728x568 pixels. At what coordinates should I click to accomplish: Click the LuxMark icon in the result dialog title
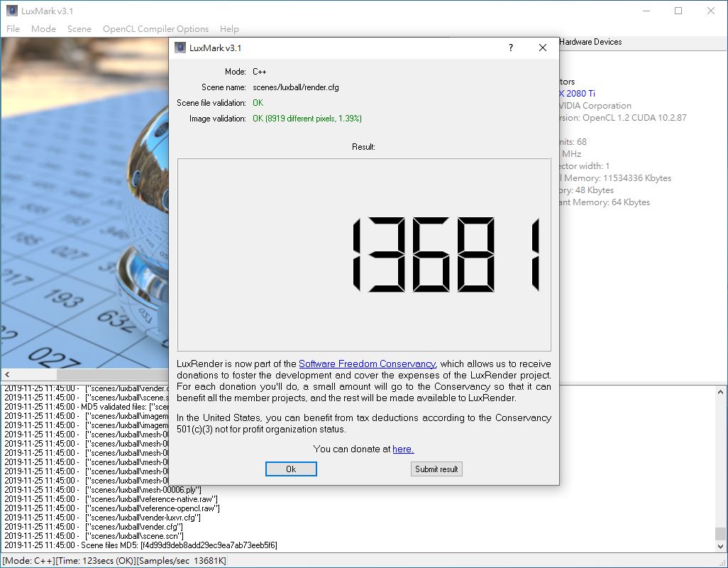(180, 48)
